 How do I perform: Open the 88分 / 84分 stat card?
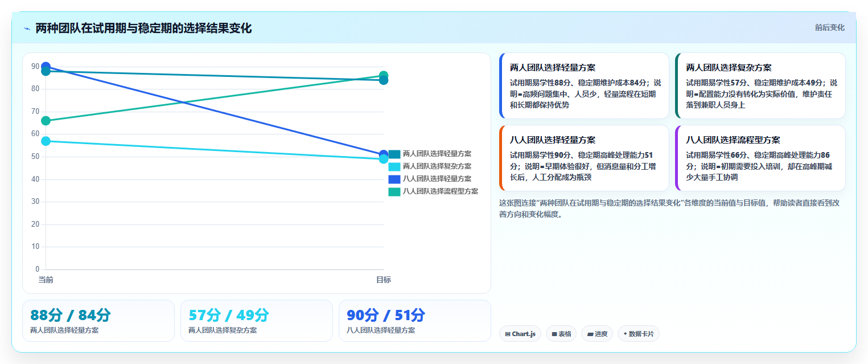tap(98, 321)
